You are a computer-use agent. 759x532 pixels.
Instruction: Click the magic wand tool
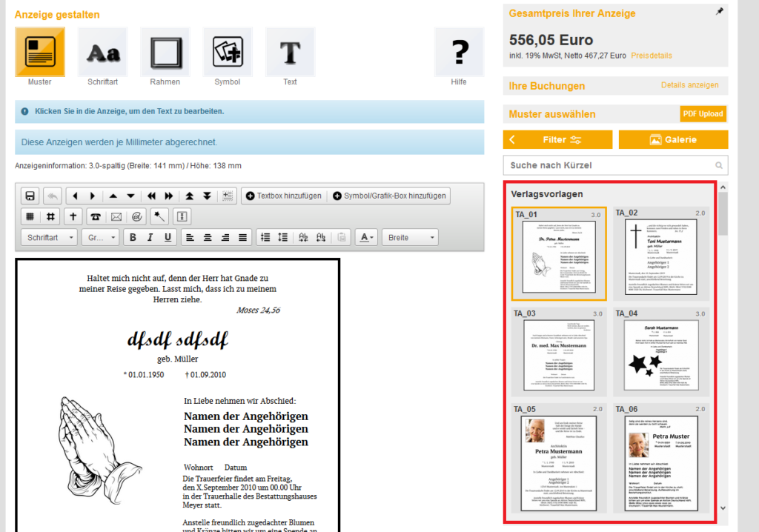159,216
